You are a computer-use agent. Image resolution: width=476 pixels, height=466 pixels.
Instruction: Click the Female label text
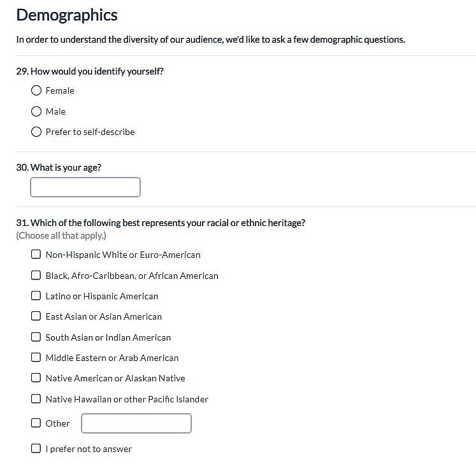pos(60,90)
